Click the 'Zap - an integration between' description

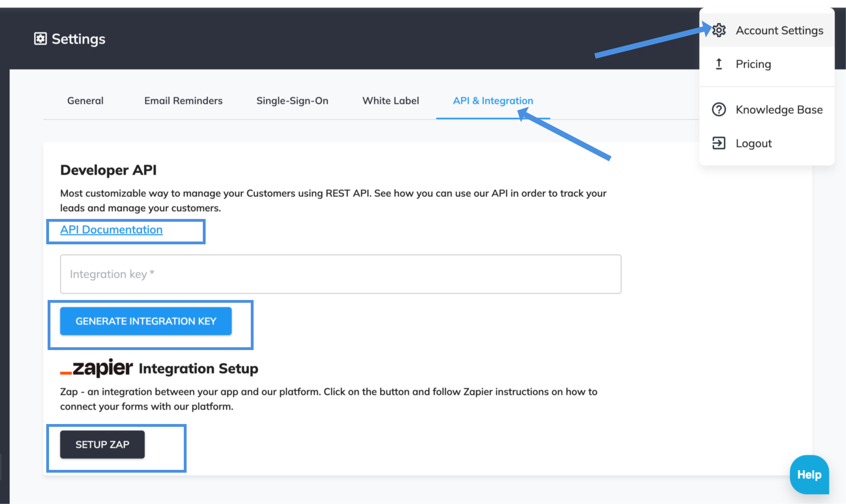coord(329,399)
